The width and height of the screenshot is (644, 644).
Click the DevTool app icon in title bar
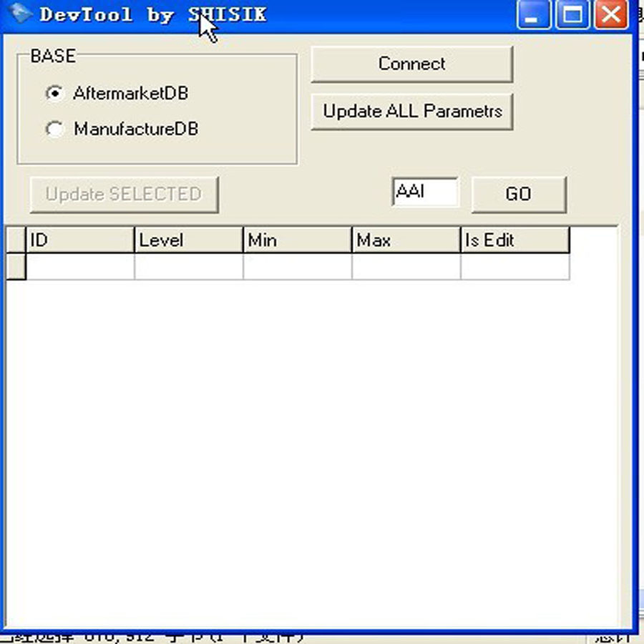pos(21,14)
